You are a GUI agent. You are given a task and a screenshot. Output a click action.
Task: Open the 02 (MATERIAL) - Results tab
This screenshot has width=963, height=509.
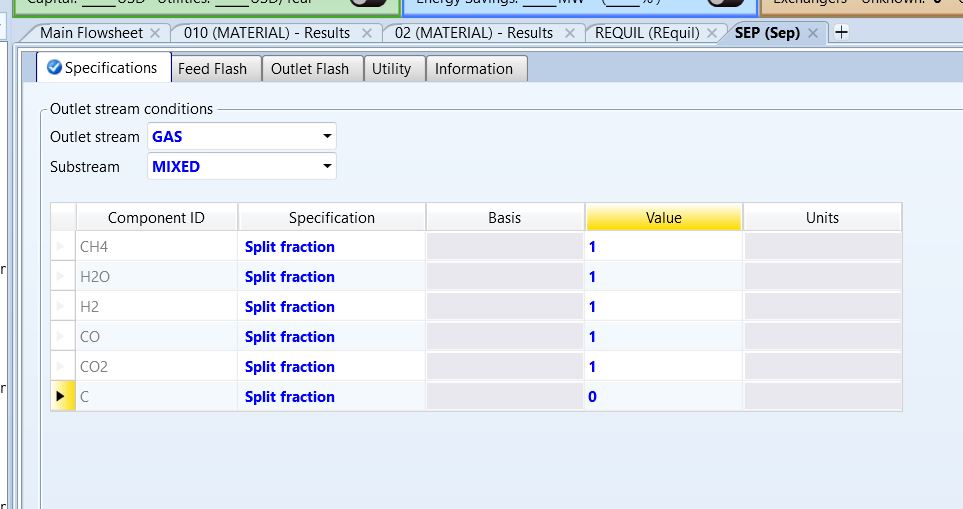pos(474,33)
